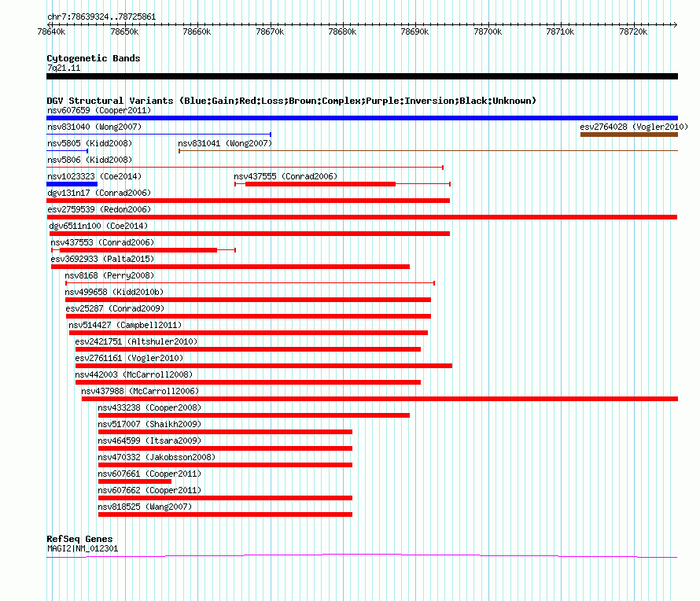Click the 78640k ruler position
This screenshot has width=700, height=601.
(52, 31)
